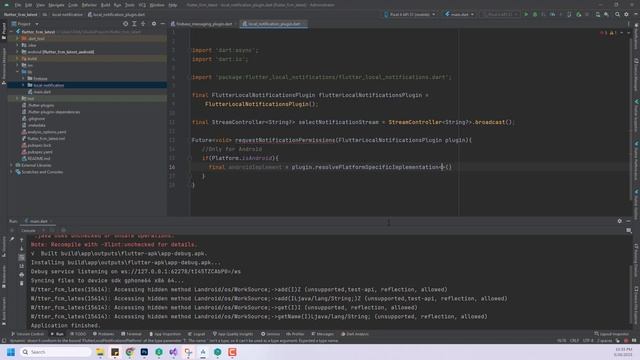Open the Refactor menu
This screenshot has height=360, width=640.
tap(89, 5)
